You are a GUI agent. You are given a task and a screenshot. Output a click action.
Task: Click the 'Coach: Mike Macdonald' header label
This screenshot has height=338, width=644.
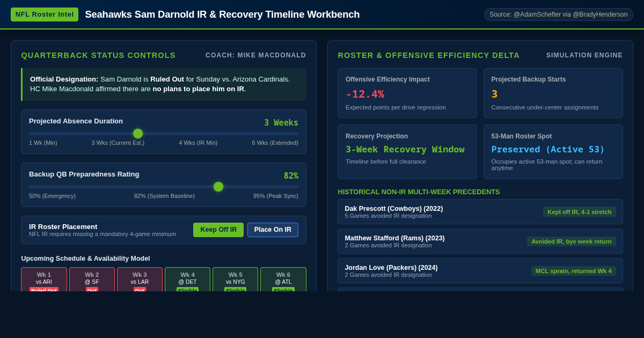point(256,55)
